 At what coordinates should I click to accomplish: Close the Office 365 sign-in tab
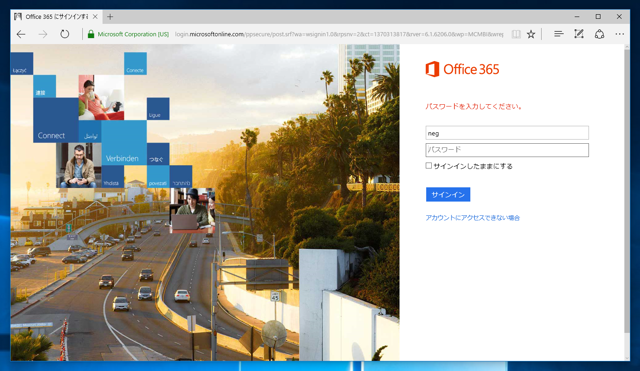click(x=95, y=17)
